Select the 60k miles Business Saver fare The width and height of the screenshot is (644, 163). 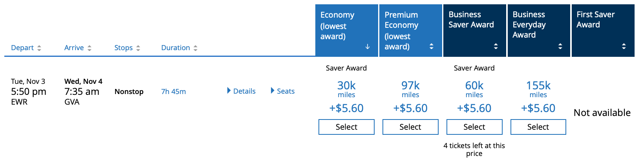[x=474, y=127]
